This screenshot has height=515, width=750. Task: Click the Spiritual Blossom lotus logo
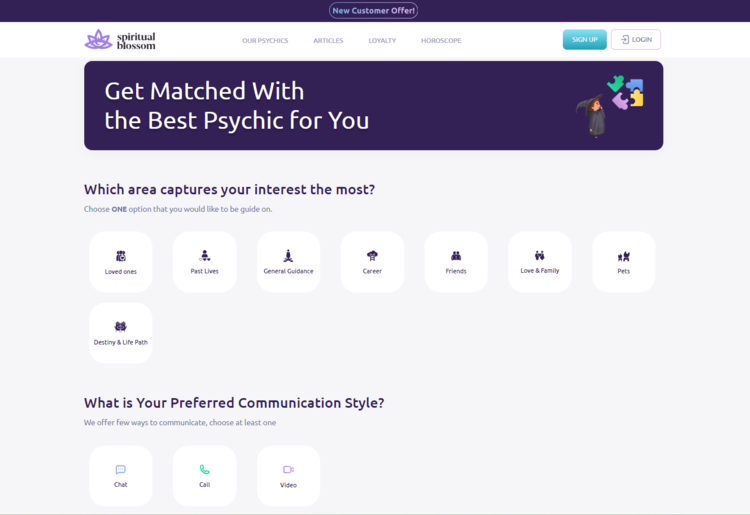99,40
